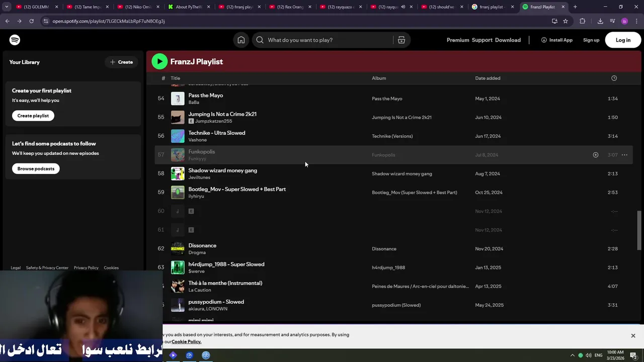
Task: Close the FranzJ Playlist tab
Action: tap(563, 7)
